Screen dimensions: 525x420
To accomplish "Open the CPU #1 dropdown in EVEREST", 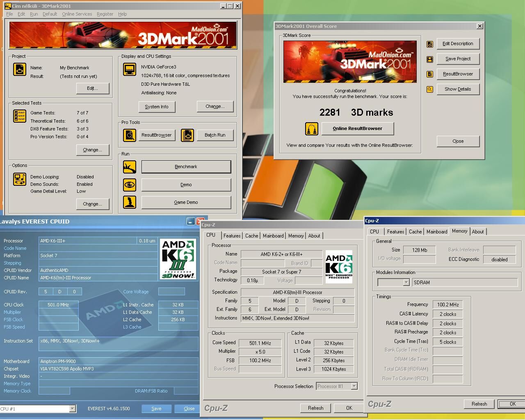I will coord(72,409).
